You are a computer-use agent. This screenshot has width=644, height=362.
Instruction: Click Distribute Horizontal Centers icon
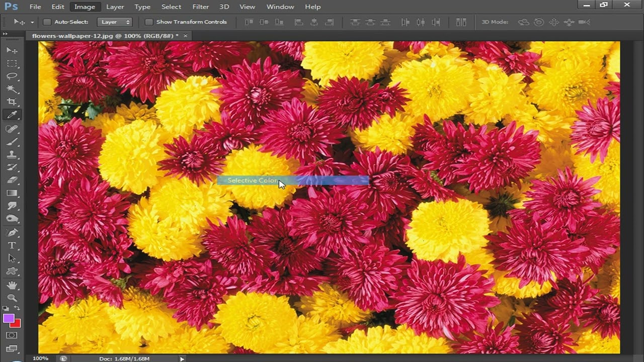(x=421, y=22)
